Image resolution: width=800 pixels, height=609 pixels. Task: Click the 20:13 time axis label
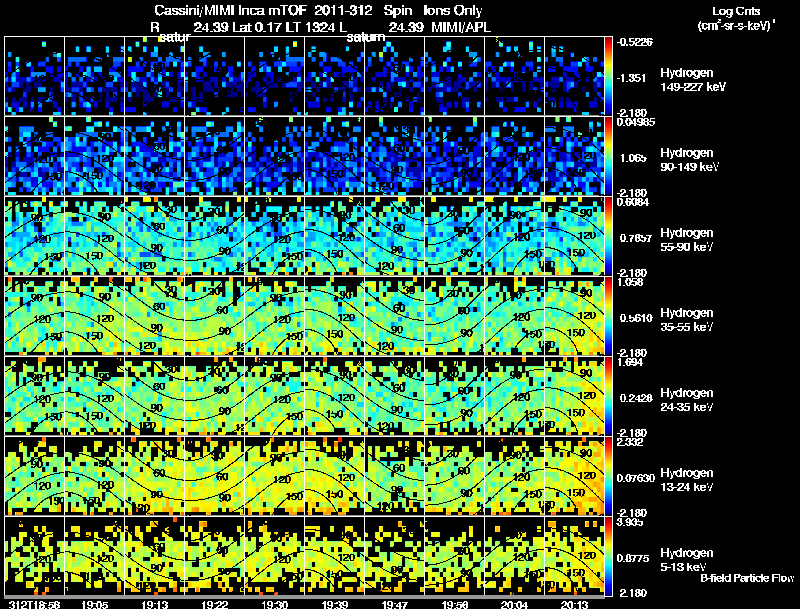tap(574, 604)
